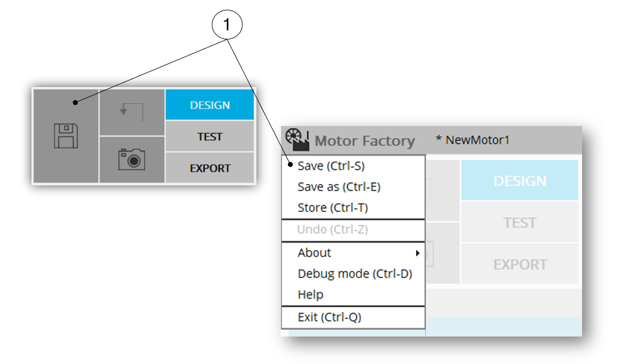The width and height of the screenshot is (621, 364).
Task: Click the undo arrow icon
Action: pyautogui.click(x=132, y=112)
